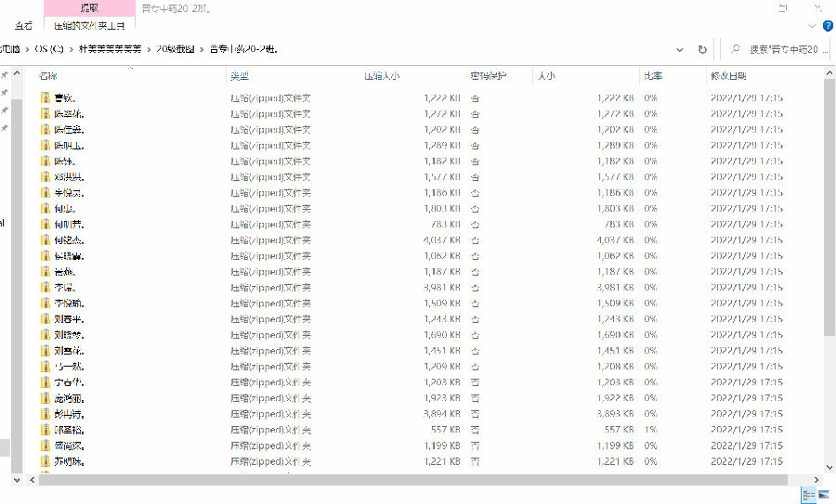Click the magnifier icon in the search box
This screenshot has height=504, width=836.
tap(736, 49)
